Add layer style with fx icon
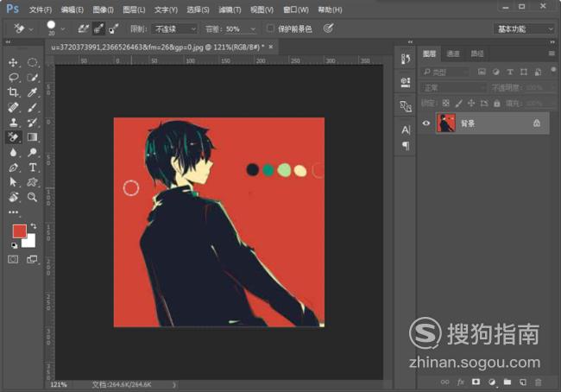561x392 pixels. (461, 382)
